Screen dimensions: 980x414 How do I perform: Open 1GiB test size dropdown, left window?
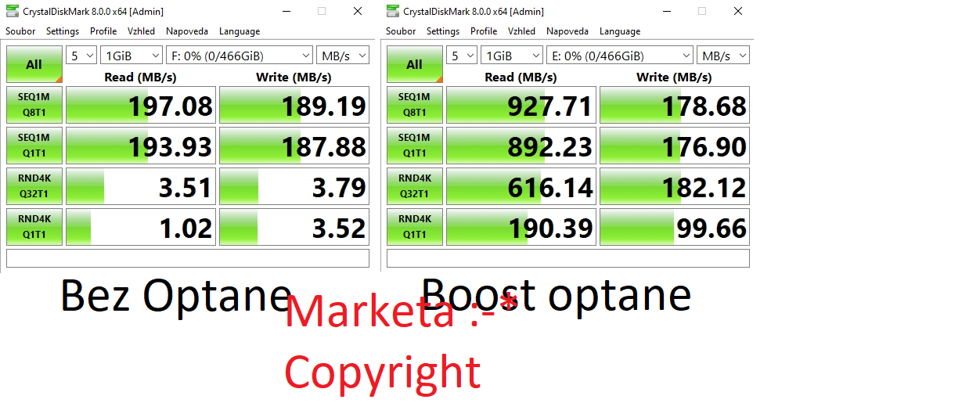[132, 56]
